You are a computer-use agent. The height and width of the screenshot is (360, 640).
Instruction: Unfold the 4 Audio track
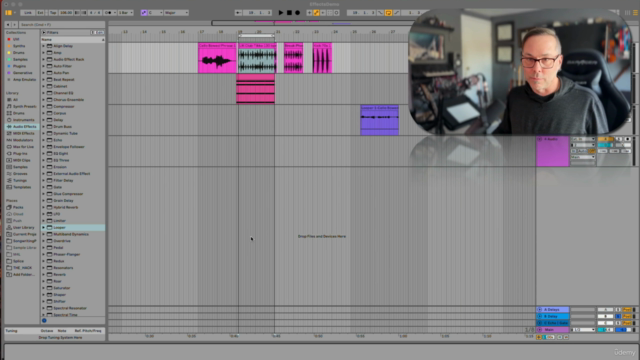540,139
